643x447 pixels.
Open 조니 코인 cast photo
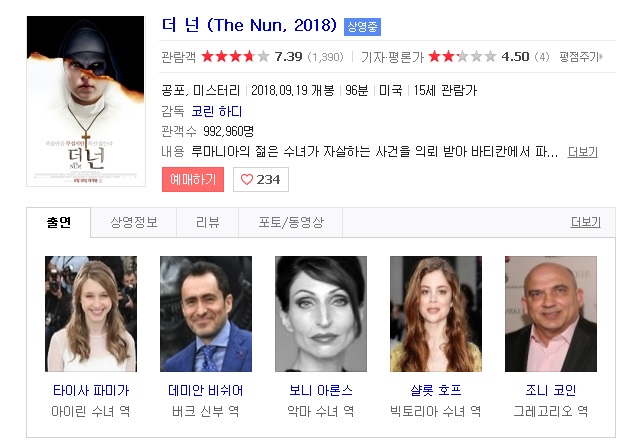pyautogui.click(x=551, y=314)
